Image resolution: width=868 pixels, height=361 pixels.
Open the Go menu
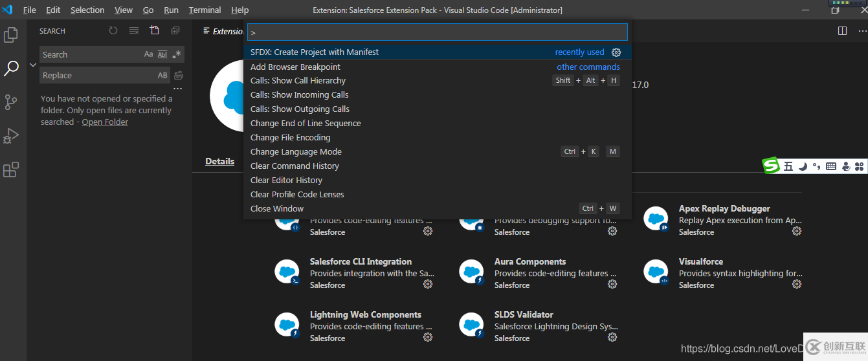coord(148,10)
